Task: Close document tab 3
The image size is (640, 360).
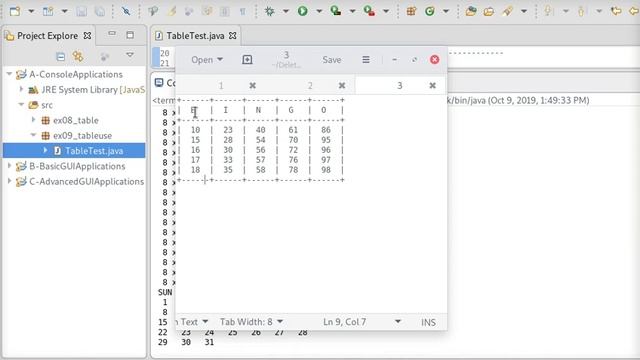Action: 433,86
